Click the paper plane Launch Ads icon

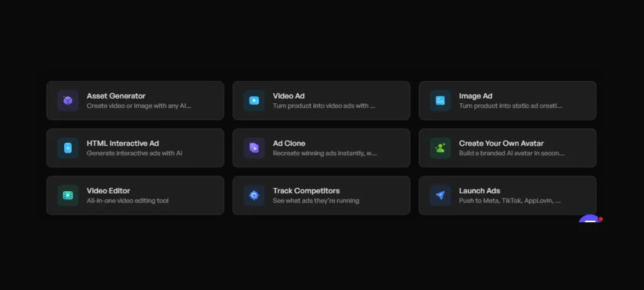click(440, 196)
